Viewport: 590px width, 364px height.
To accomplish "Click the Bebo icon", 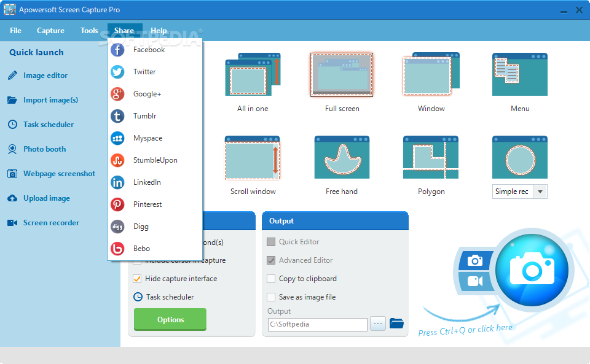I will click(x=117, y=249).
